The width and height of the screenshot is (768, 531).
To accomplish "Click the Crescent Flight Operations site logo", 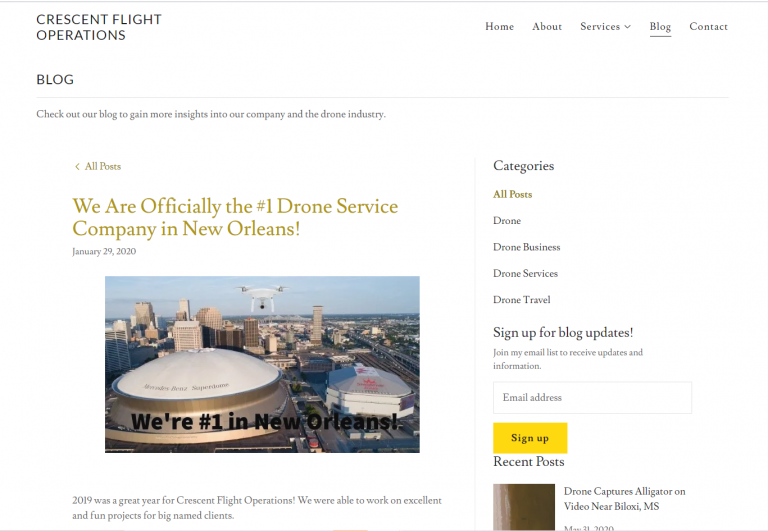I will coord(99,27).
